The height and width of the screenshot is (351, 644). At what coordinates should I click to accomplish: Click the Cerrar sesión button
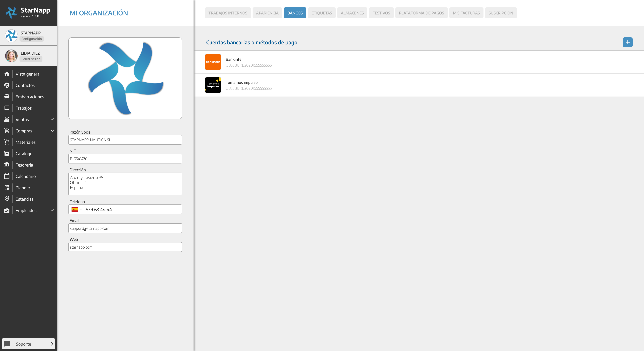(31, 59)
